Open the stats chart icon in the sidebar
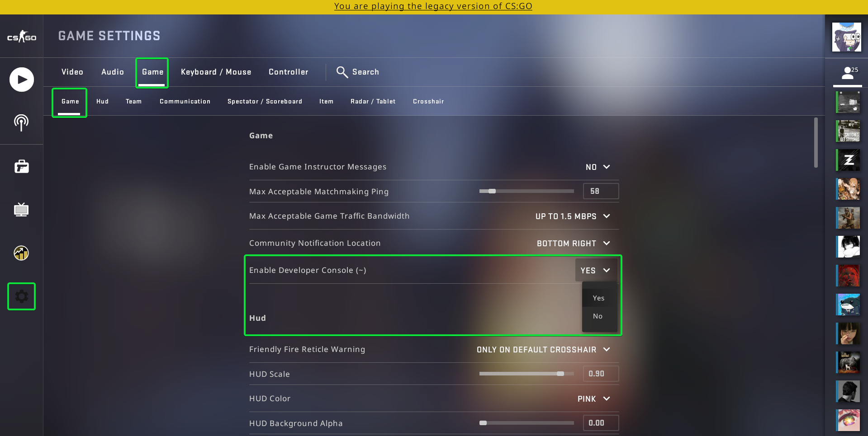Viewport: 868px width, 436px height. 21,253
